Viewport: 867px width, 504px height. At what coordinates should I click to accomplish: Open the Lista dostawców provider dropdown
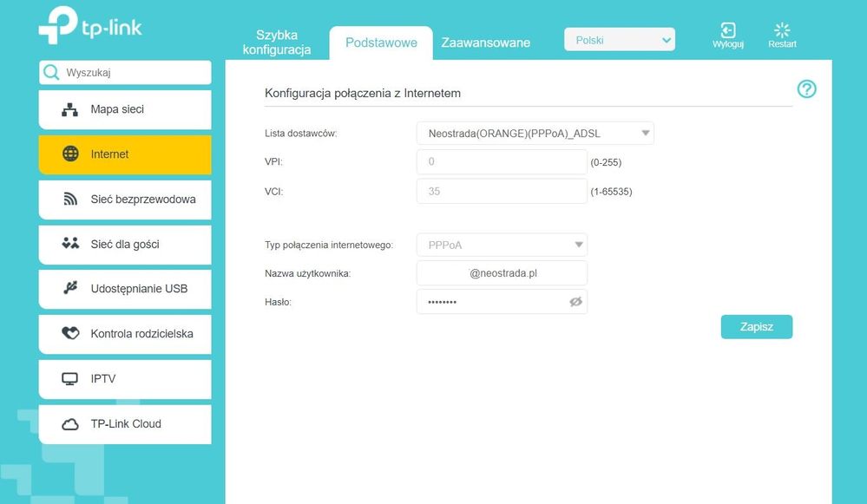535,134
